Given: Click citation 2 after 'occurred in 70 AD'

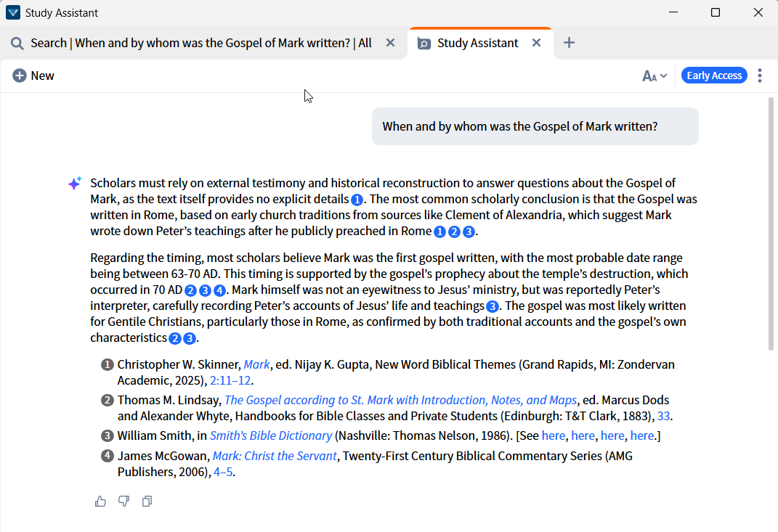Looking at the screenshot, I should 190,290.
